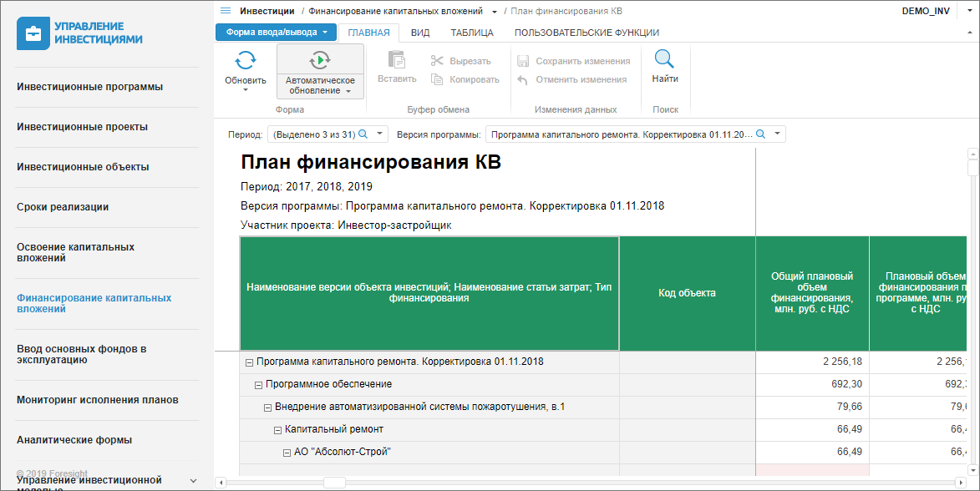This screenshot has height=491, width=980.
Task: Open the Версия программы dropdown arrow
Action: (x=778, y=134)
